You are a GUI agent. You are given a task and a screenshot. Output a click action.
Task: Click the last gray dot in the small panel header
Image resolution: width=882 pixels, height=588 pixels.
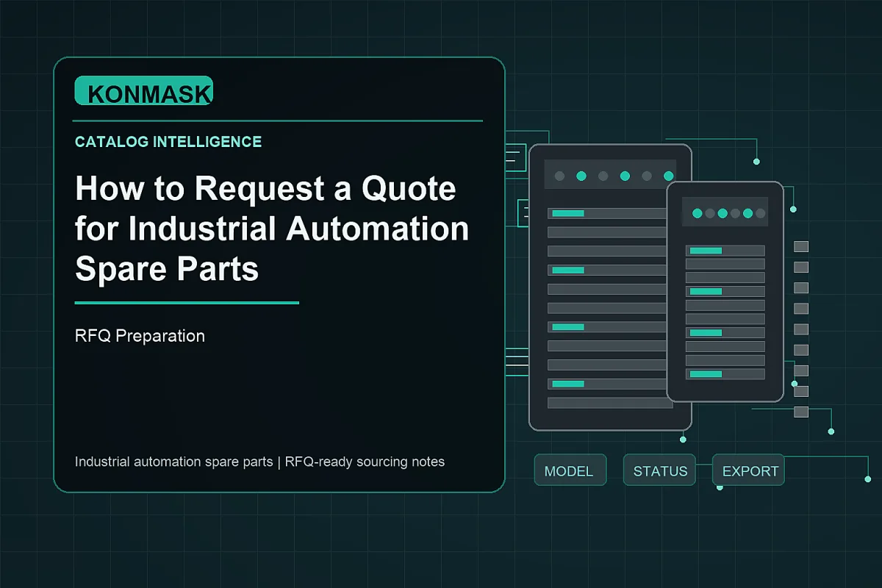click(760, 213)
